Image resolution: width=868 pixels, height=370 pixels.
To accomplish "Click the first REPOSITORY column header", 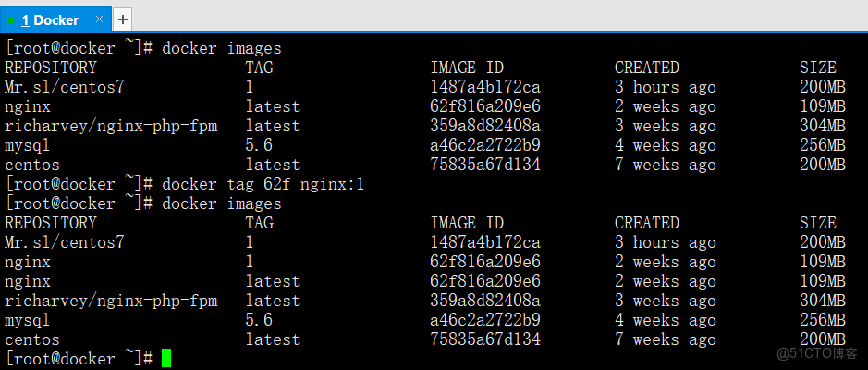I will (51, 68).
